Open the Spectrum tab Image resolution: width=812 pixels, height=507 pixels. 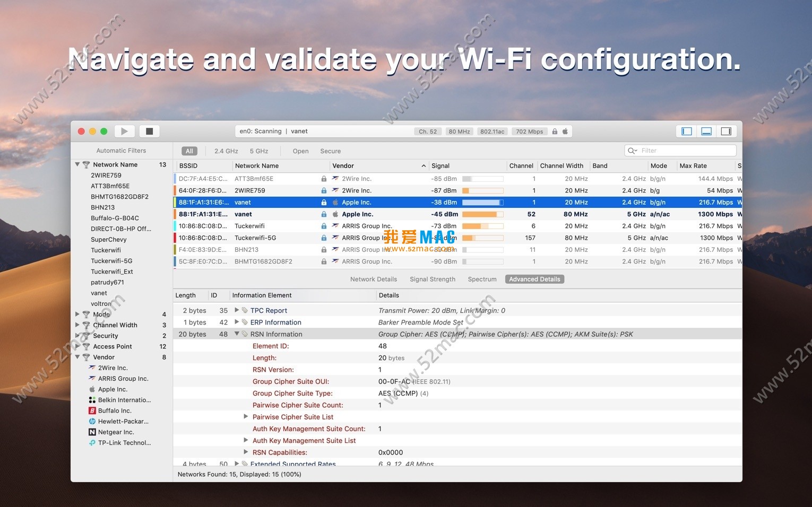(x=482, y=279)
